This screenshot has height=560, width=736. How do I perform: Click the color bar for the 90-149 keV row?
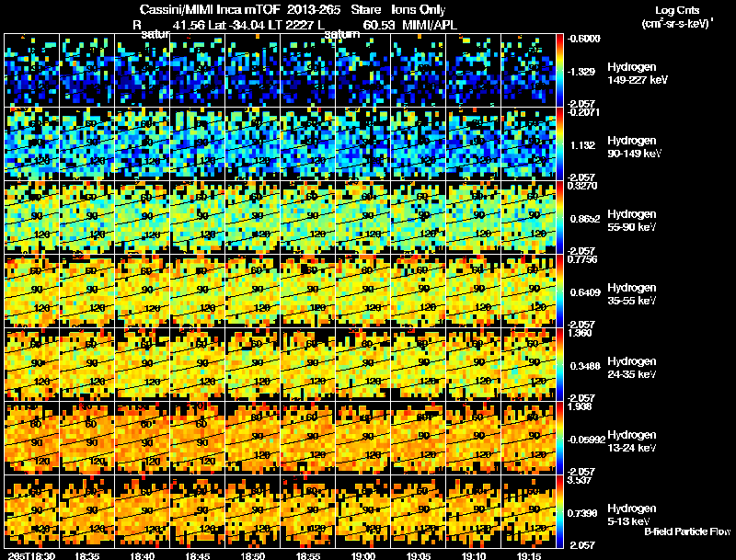[x=560, y=144]
